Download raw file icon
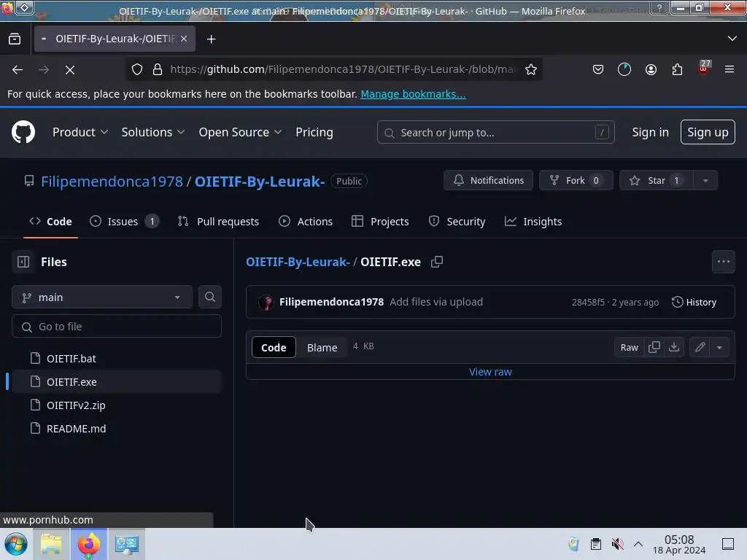Screen dimensions: 747x560 point(673,347)
